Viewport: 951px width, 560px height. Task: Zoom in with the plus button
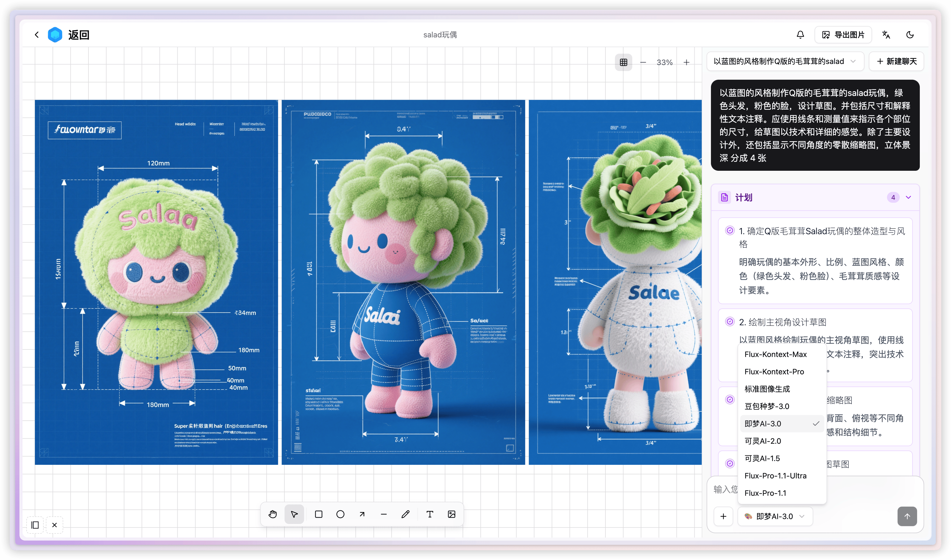(x=686, y=62)
